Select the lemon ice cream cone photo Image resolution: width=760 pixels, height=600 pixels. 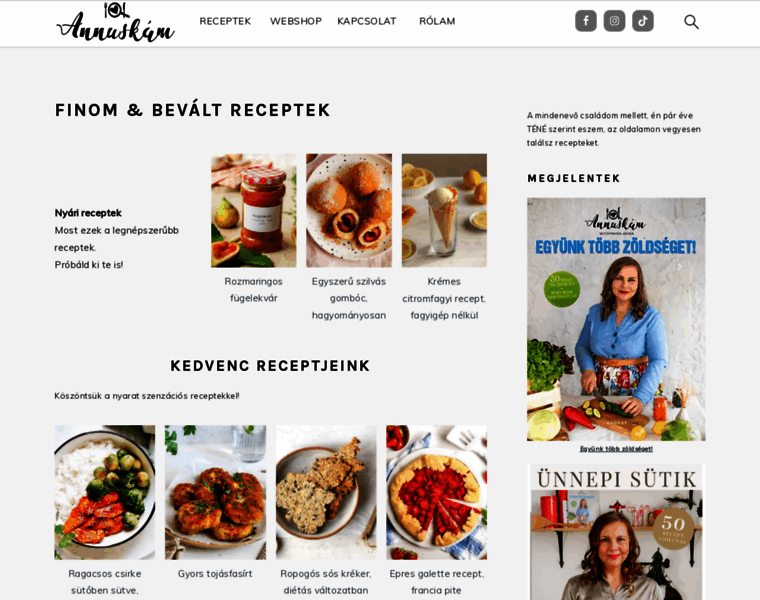coord(444,210)
